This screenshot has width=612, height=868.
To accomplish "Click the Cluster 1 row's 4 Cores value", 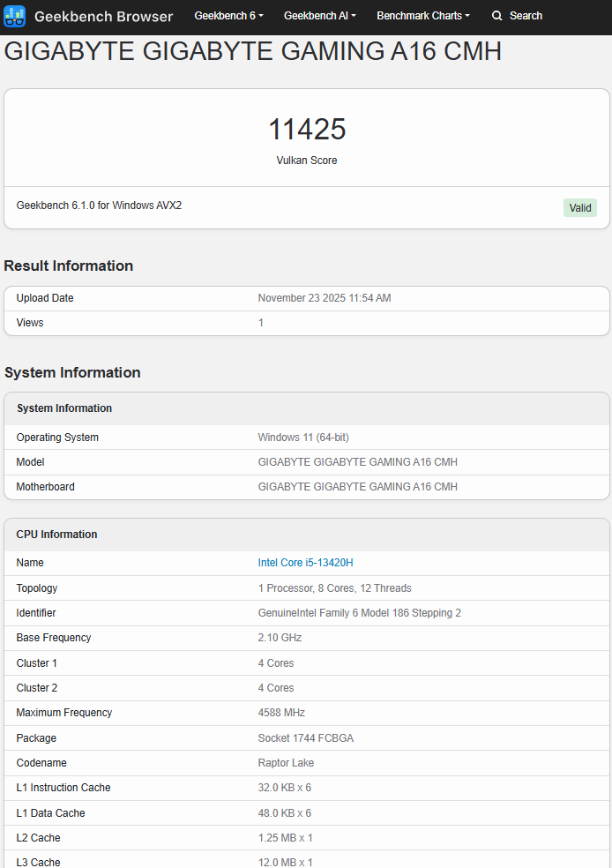I will (x=275, y=663).
